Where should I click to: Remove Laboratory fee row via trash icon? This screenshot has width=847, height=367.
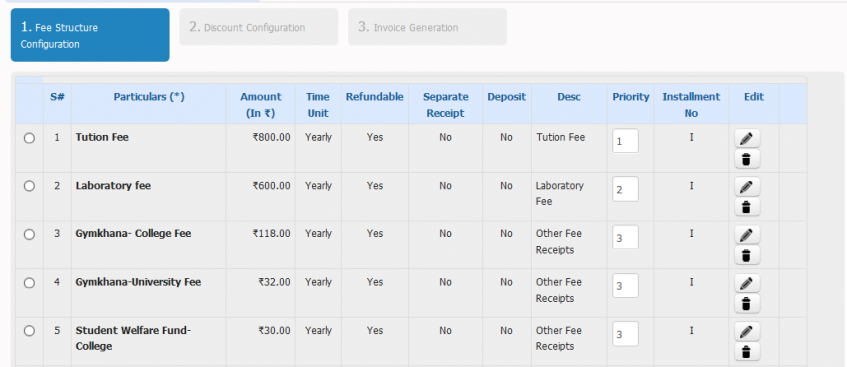point(747,207)
